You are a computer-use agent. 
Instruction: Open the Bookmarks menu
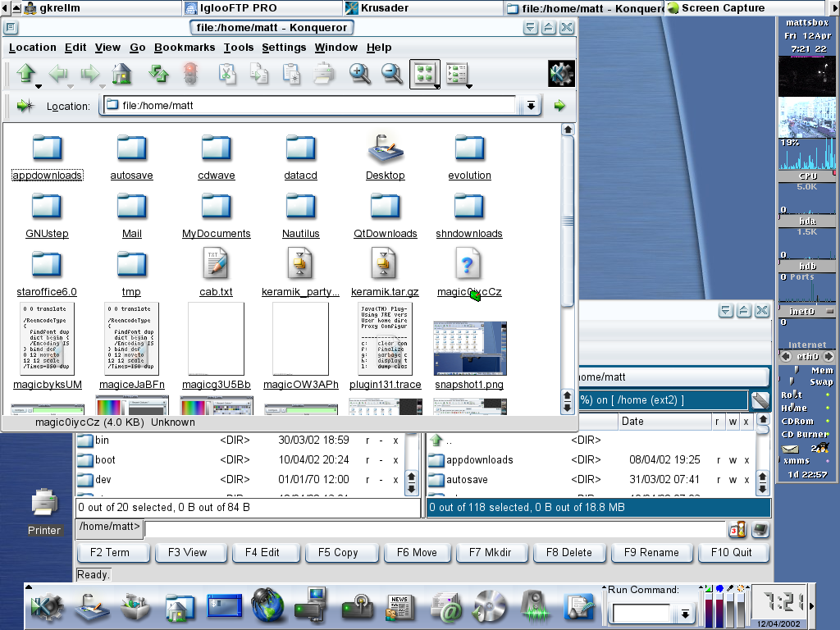pos(185,47)
